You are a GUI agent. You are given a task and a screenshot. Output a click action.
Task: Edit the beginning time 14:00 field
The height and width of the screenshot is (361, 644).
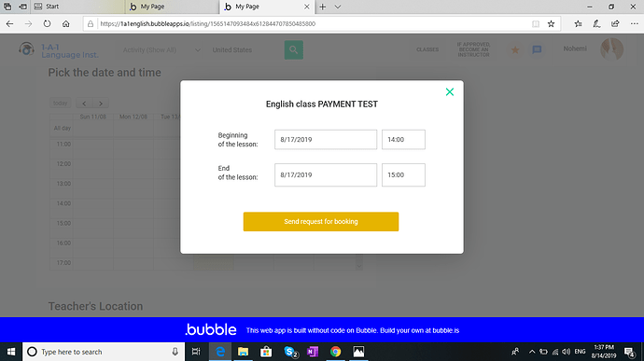click(403, 140)
